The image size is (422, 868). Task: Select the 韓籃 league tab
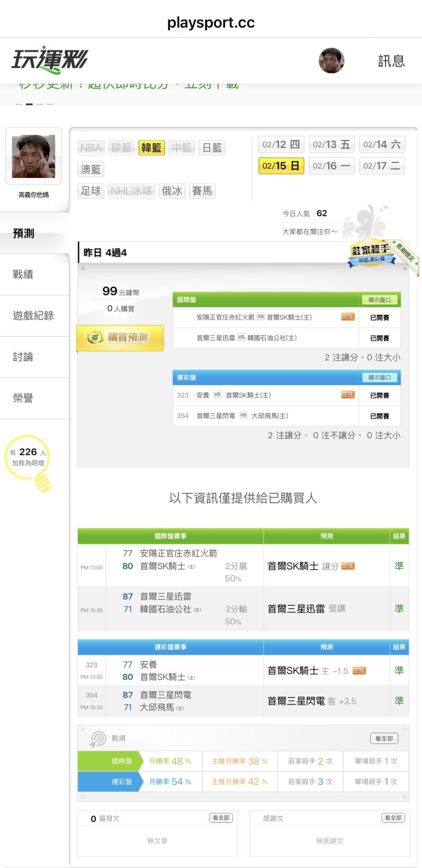(x=151, y=148)
